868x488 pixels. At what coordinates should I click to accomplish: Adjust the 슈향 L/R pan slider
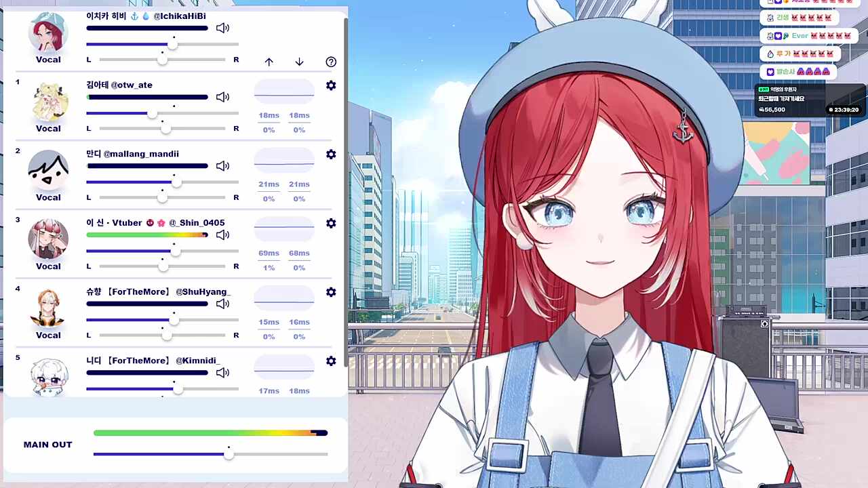[162, 335]
